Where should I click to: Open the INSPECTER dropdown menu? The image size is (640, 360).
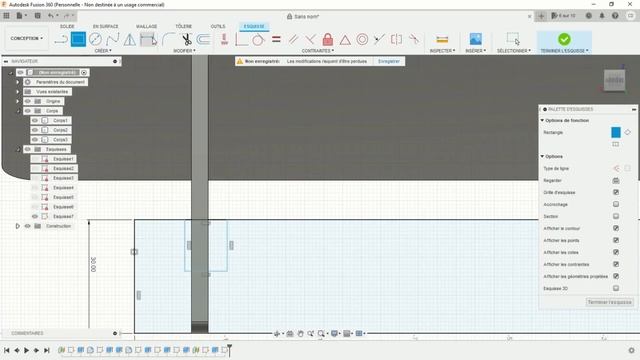click(442, 51)
